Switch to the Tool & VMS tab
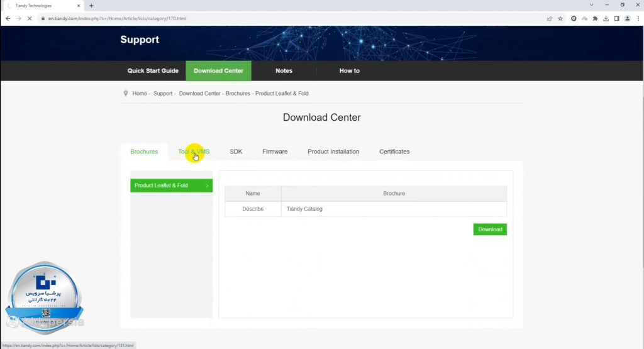This screenshot has height=349, width=644. pos(194,152)
